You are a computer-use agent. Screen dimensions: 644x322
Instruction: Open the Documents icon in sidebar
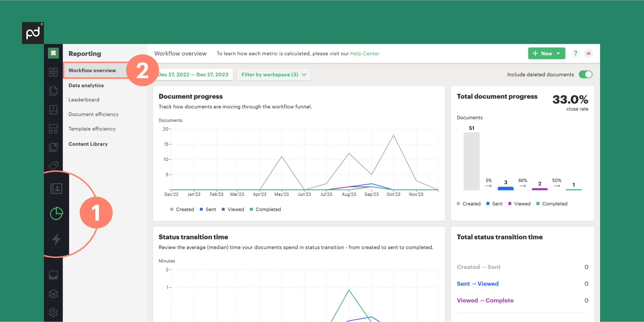pos(53,91)
